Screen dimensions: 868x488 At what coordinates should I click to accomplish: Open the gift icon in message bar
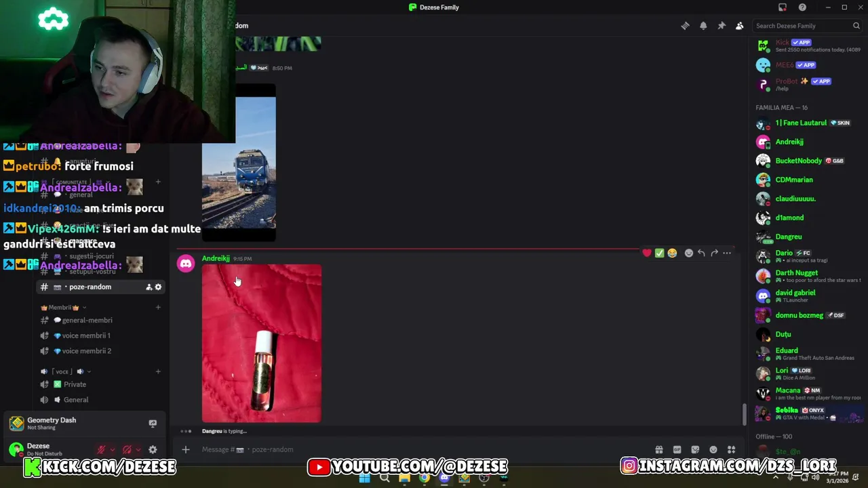[x=658, y=449]
